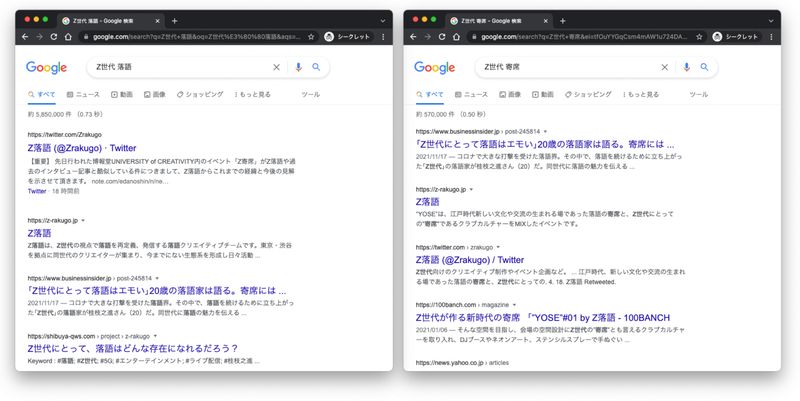The width and height of the screenshot is (800, 401).
Task: Expand tab list chevron in right window
Action: pyautogui.click(x=771, y=21)
